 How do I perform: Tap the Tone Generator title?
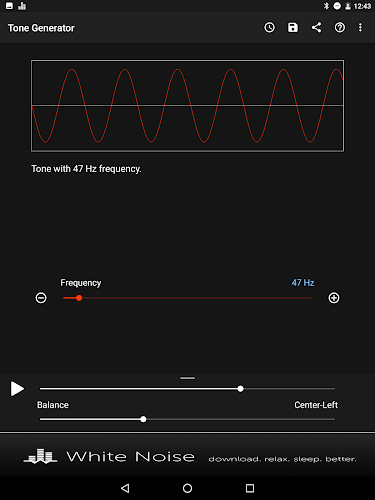pos(41,28)
